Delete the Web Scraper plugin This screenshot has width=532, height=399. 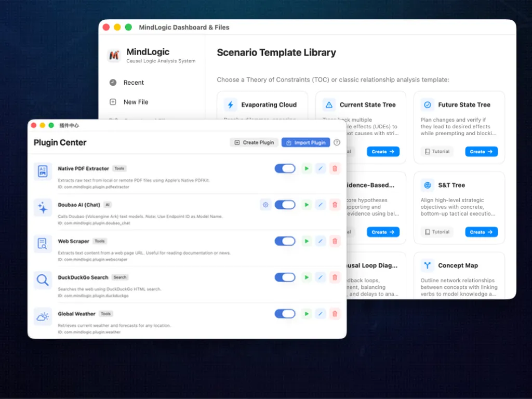tap(335, 241)
